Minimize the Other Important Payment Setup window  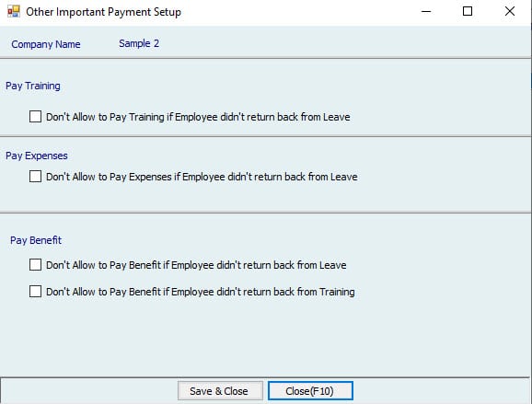[426, 12]
